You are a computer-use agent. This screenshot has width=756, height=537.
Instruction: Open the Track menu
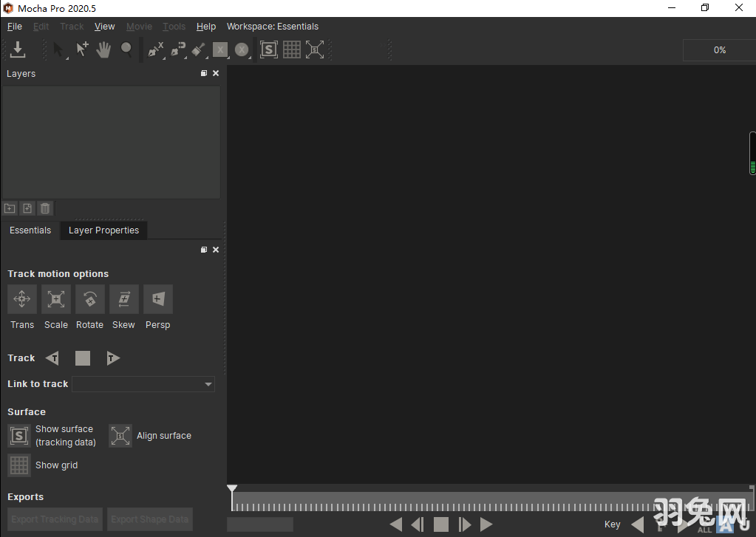(71, 26)
